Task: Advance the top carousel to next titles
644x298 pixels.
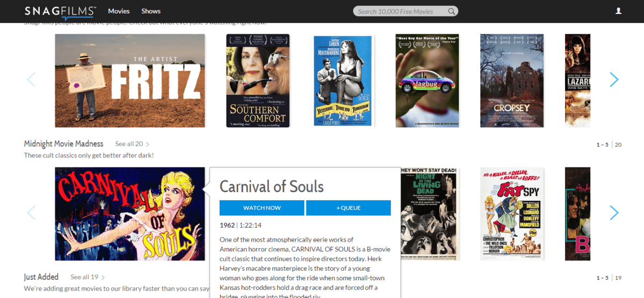Action: coord(614,80)
